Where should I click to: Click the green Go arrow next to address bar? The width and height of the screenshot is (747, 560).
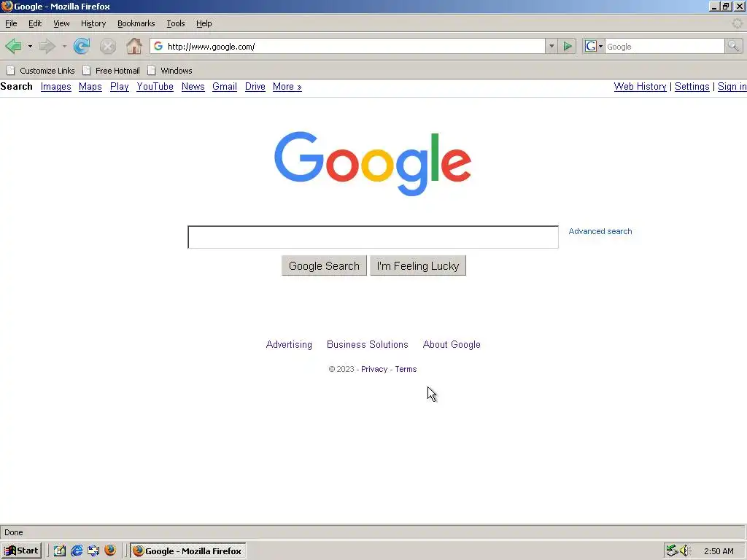[568, 46]
